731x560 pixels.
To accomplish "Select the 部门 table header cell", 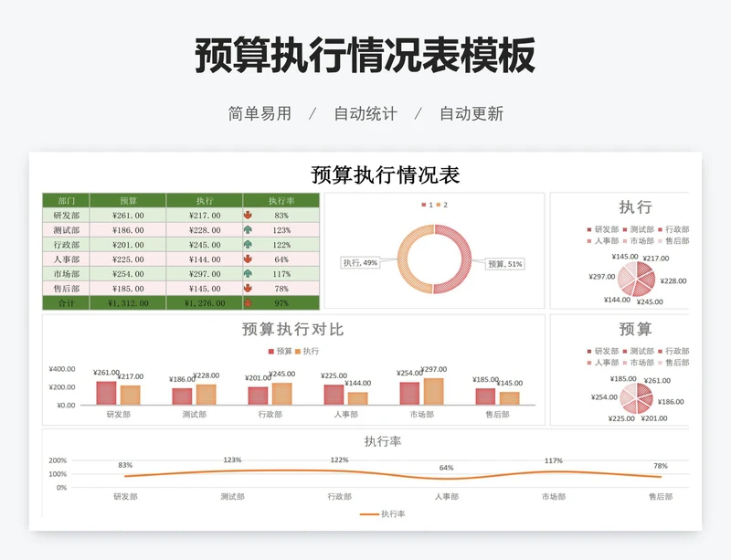I will tap(66, 200).
